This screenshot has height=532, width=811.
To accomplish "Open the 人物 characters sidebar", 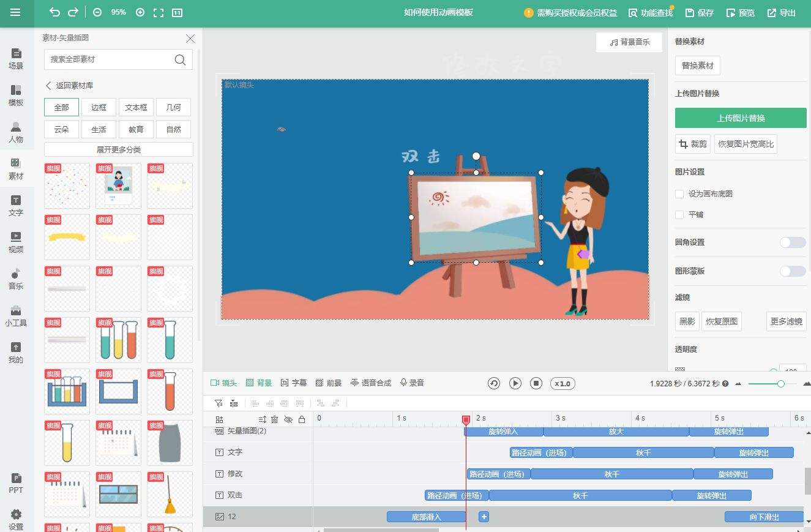I will [x=16, y=132].
